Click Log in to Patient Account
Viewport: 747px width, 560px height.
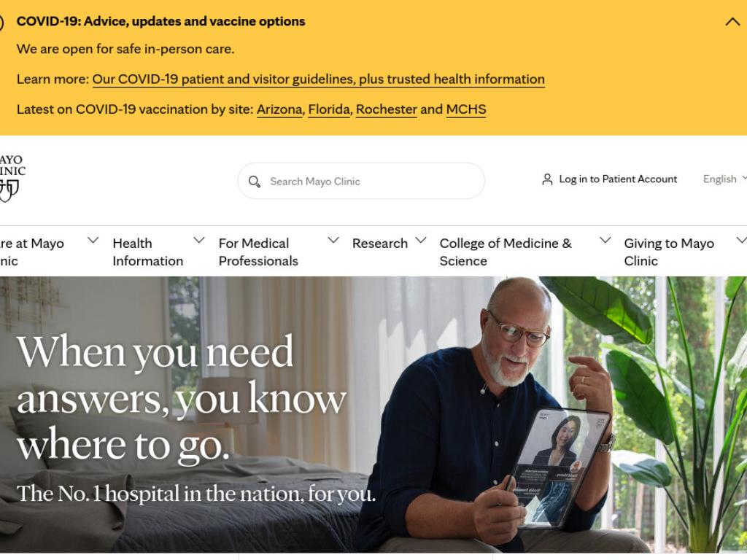(618, 179)
